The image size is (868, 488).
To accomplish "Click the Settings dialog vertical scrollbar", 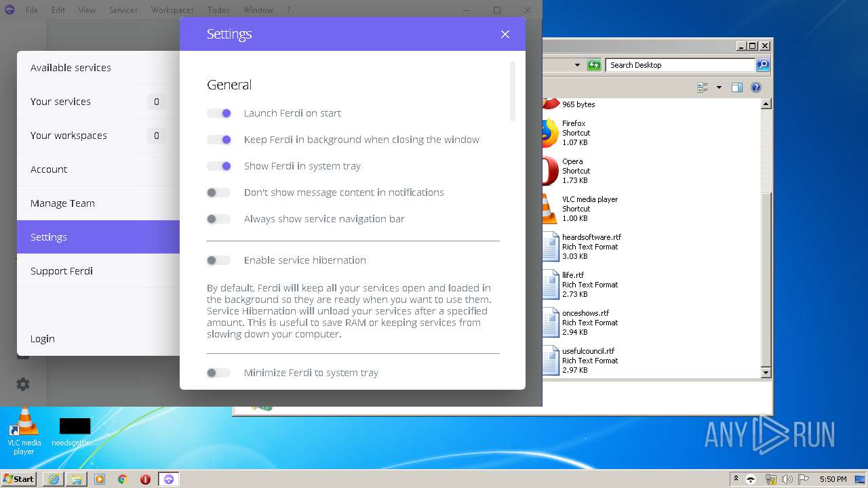I will click(x=513, y=91).
